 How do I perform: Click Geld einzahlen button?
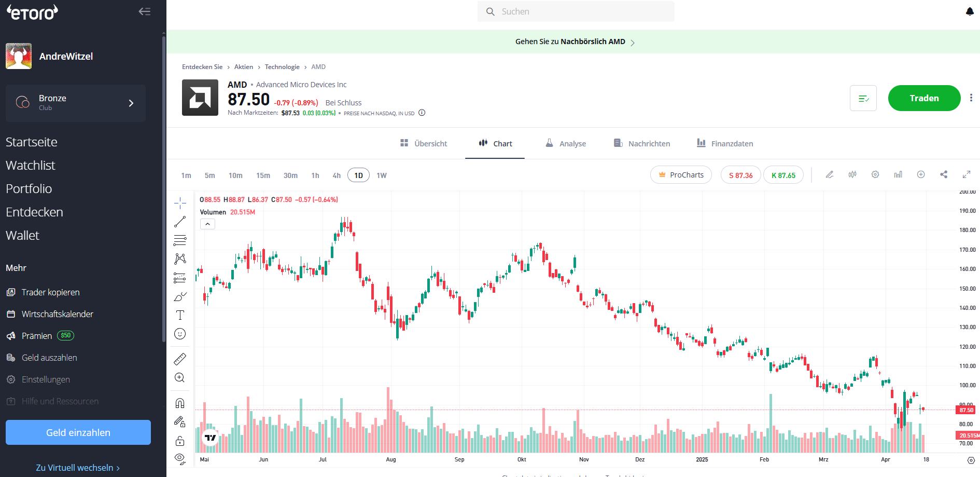point(78,432)
